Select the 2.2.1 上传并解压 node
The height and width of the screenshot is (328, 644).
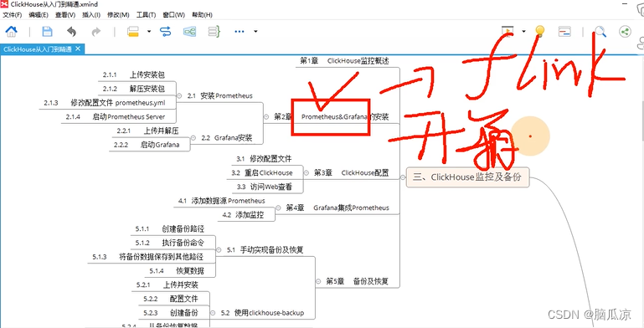[148, 131]
